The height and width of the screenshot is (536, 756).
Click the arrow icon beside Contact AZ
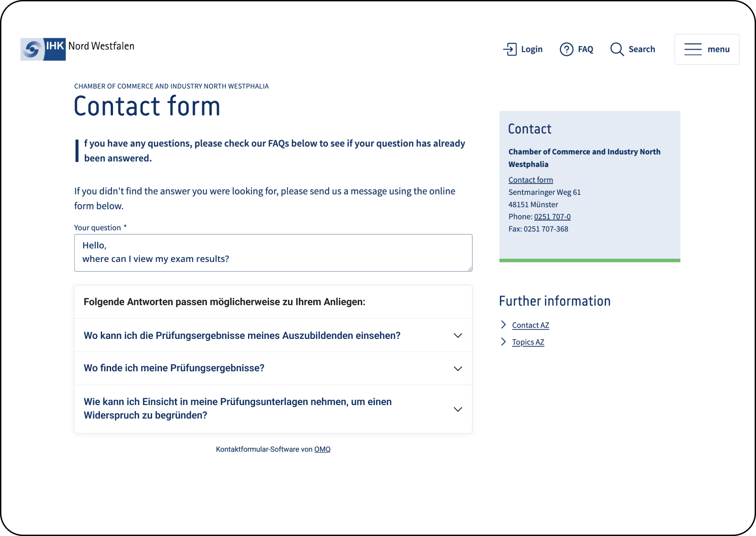(x=504, y=324)
